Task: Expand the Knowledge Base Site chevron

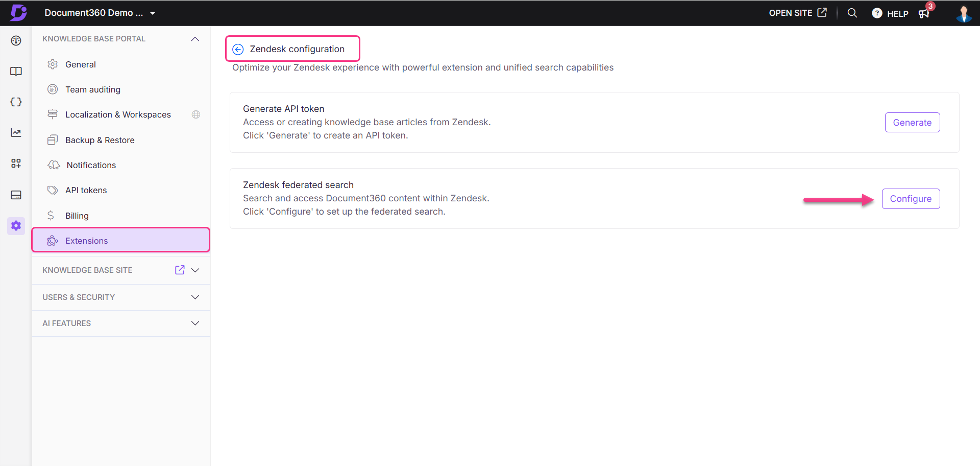Action: click(195, 270)
